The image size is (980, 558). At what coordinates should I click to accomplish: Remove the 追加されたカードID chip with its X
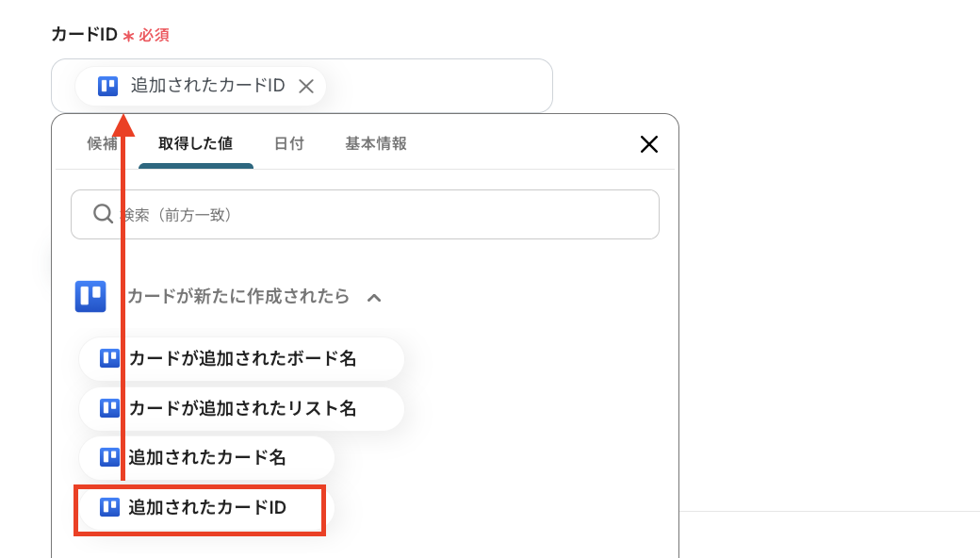[305, 86]
